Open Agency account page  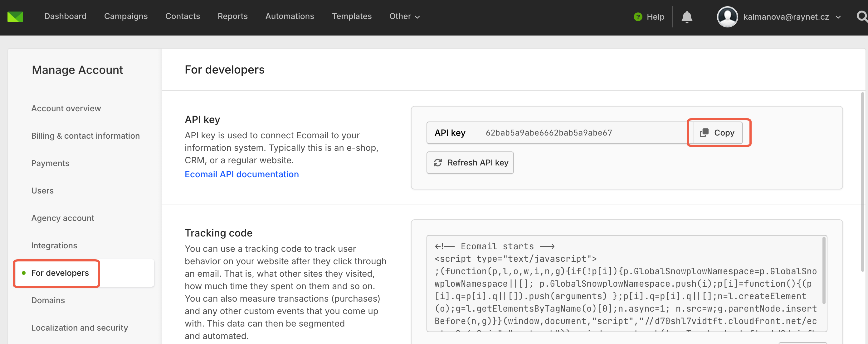[x=63, y=218]
